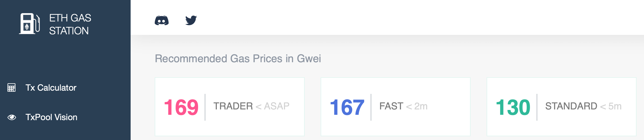
Task: Click the 2m time estimate text
Action: (x=421, y=106)
